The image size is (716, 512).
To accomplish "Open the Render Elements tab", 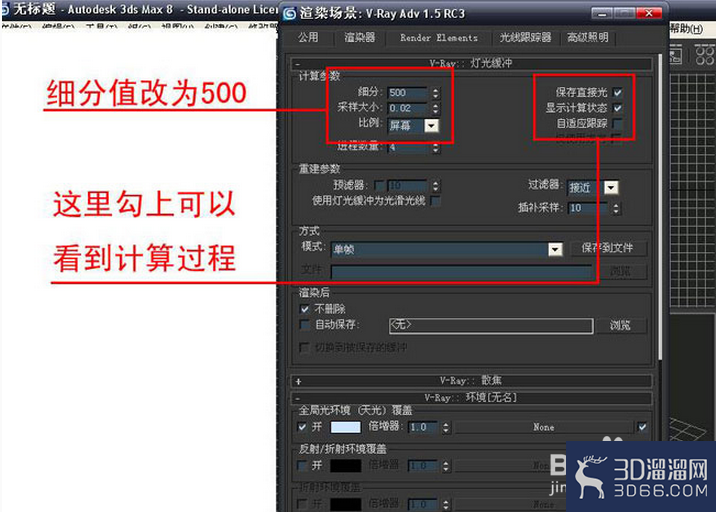I will point(439,37).
